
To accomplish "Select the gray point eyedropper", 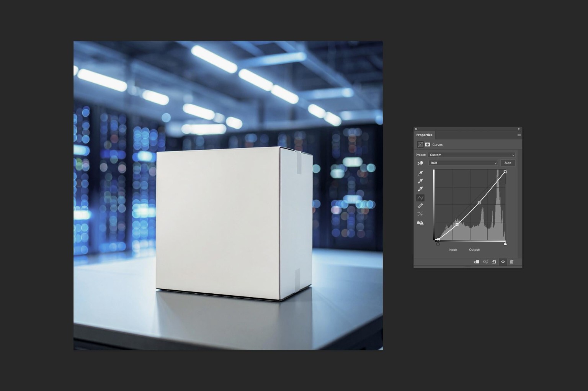I will tap(420, 181).
